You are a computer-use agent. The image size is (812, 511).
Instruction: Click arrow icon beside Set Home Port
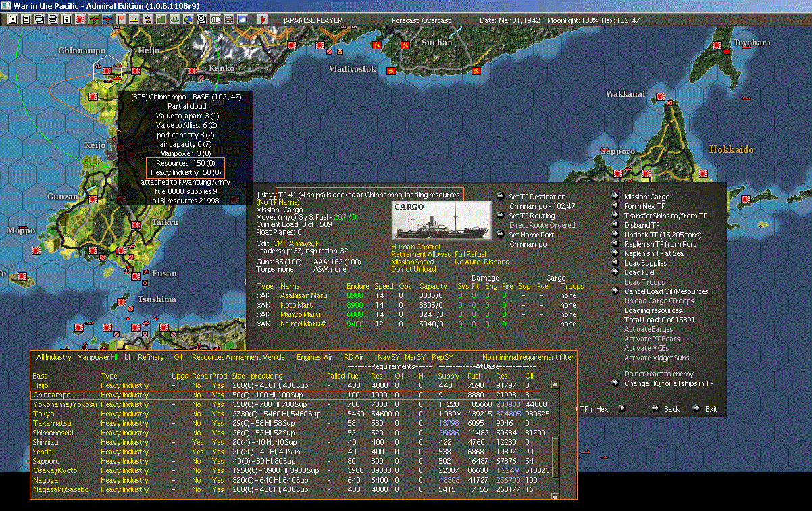501,235
